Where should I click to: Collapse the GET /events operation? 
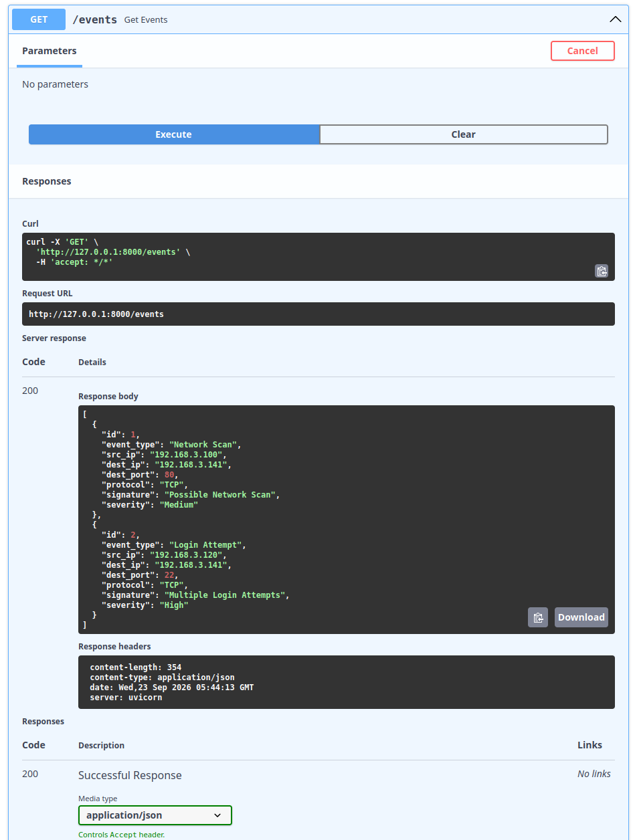[616, 19]
